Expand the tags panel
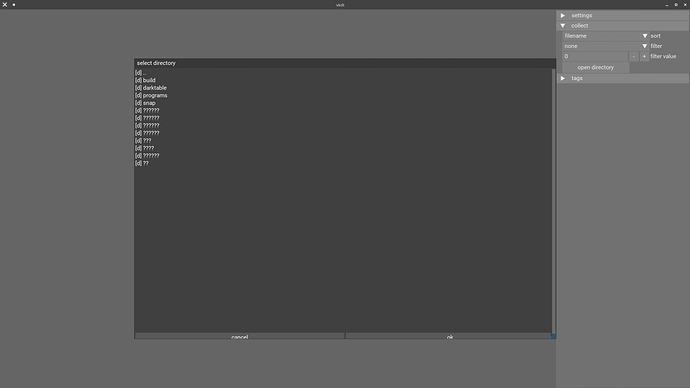Image resolution: width=690 pixels, height=388 pixels. 623,78
